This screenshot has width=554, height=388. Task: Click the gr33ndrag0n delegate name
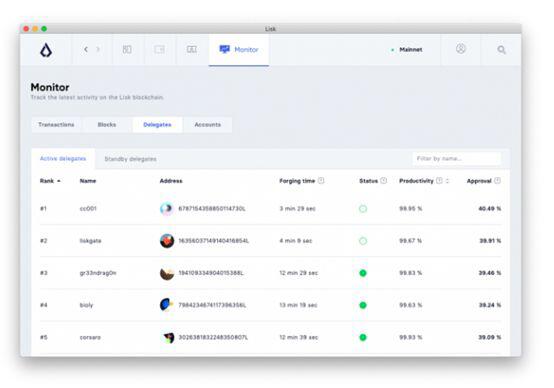(98, 273)
